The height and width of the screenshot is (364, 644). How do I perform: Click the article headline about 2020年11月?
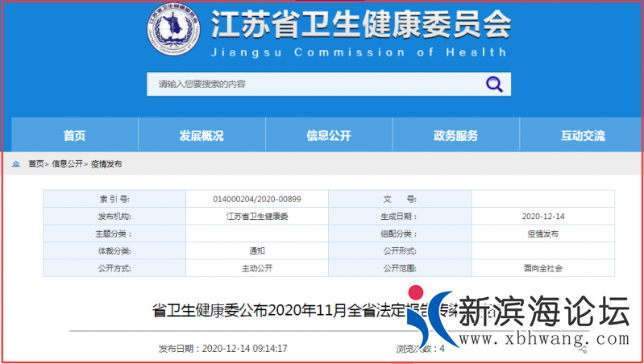tap(282, 311)
